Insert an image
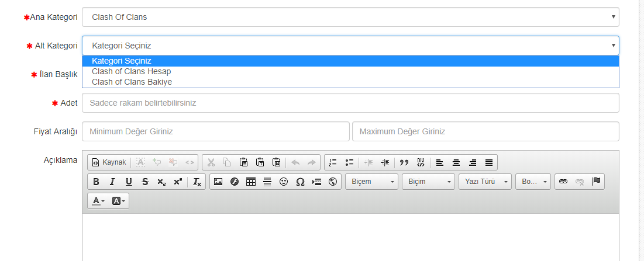 tap(218, 182)
